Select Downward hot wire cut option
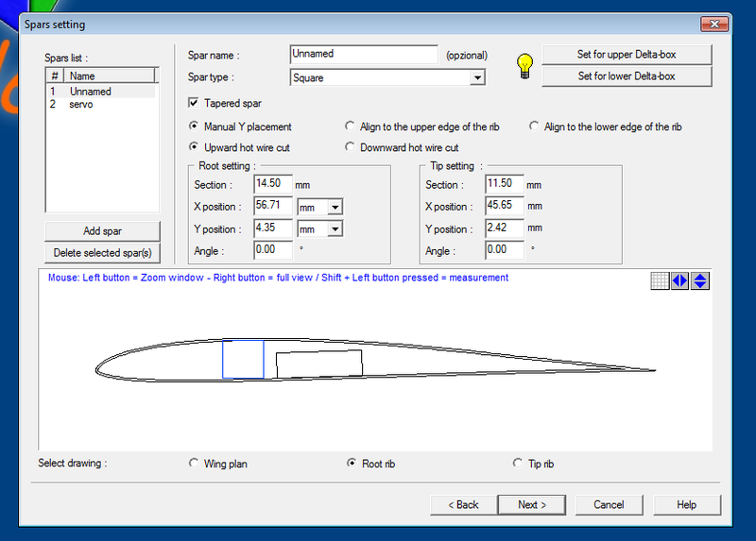Image resolution: width=756 pixels, height=541 pixels. point(351,147)
